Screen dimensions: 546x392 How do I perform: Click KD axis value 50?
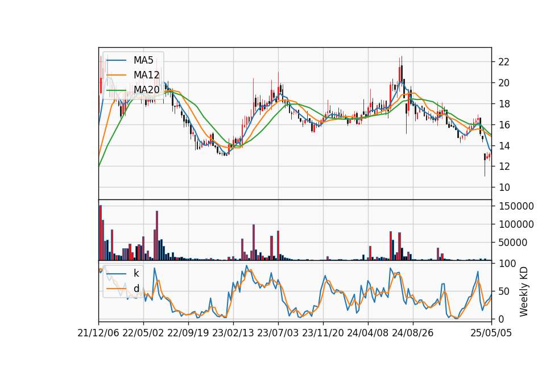point(504,291)
